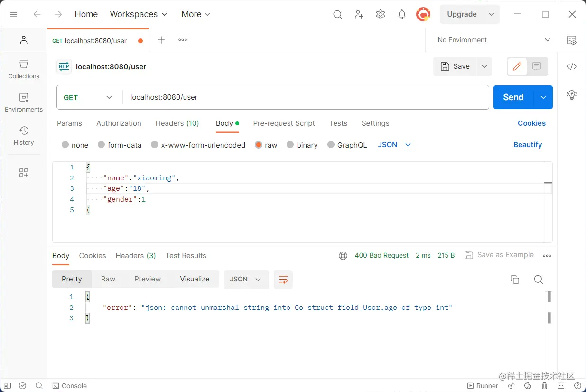Click the network globe icon in response bar
586x392 pixels.
[343, 256]
